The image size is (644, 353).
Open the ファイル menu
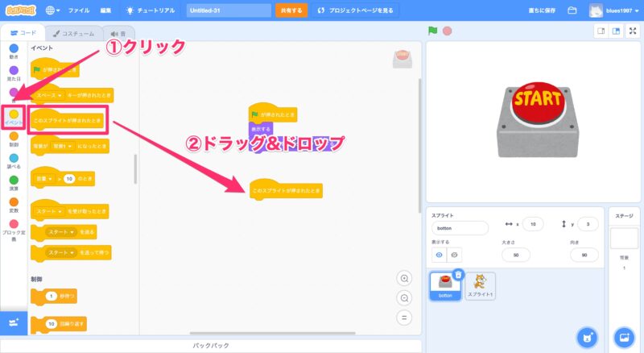79,10
